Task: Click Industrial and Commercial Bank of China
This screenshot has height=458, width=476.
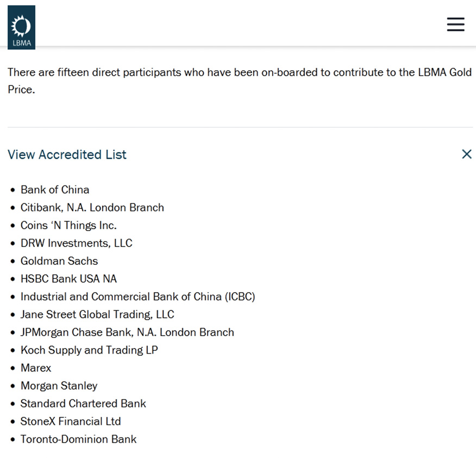Action: tap(137, 297)
